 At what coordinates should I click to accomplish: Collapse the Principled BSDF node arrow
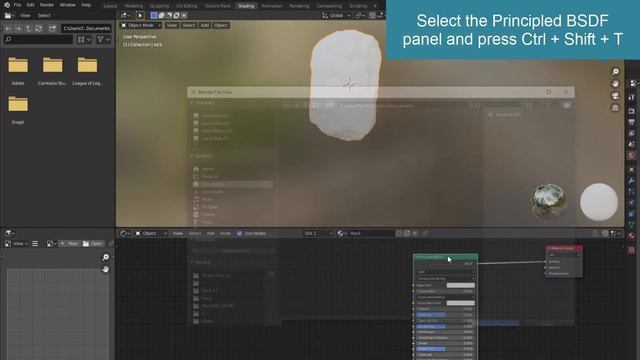pos(417,257)
